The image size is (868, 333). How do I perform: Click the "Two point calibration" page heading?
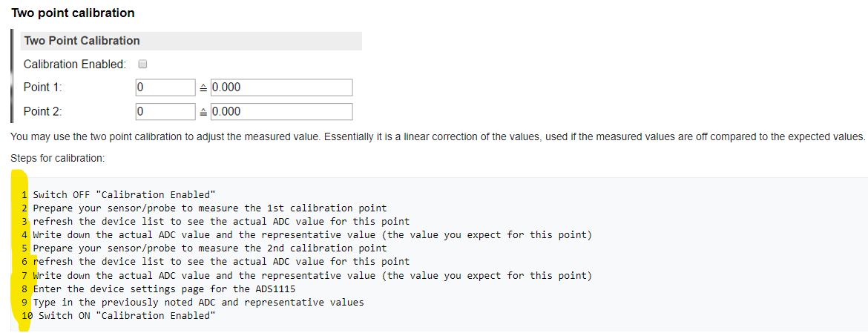point(73,13)
